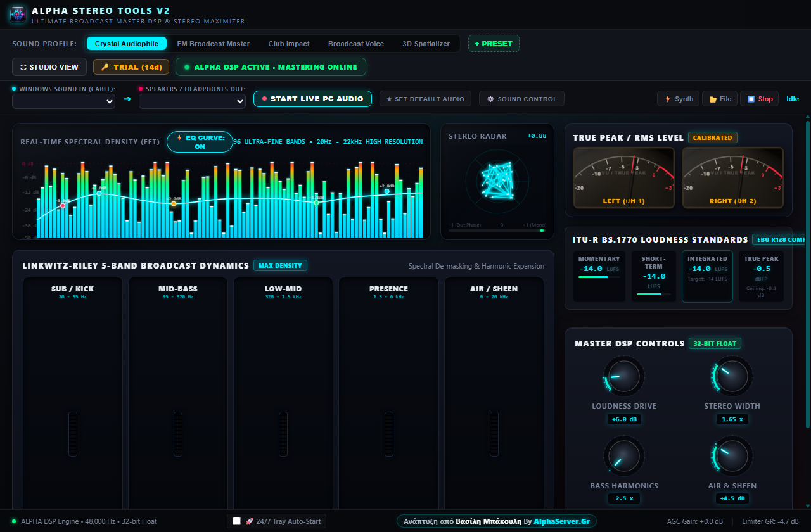Image resolution: width=811 pixels, height=532 pixels.
Task: Open the Speakers / Headphones Out dropdown
Action: coord(193,101)
